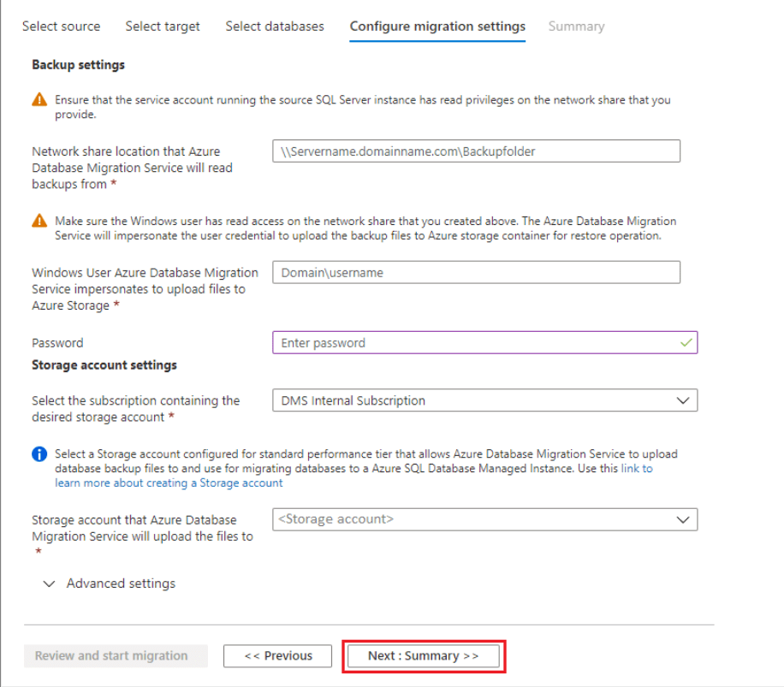Open the Storage account dropdown

click(484, 519)
